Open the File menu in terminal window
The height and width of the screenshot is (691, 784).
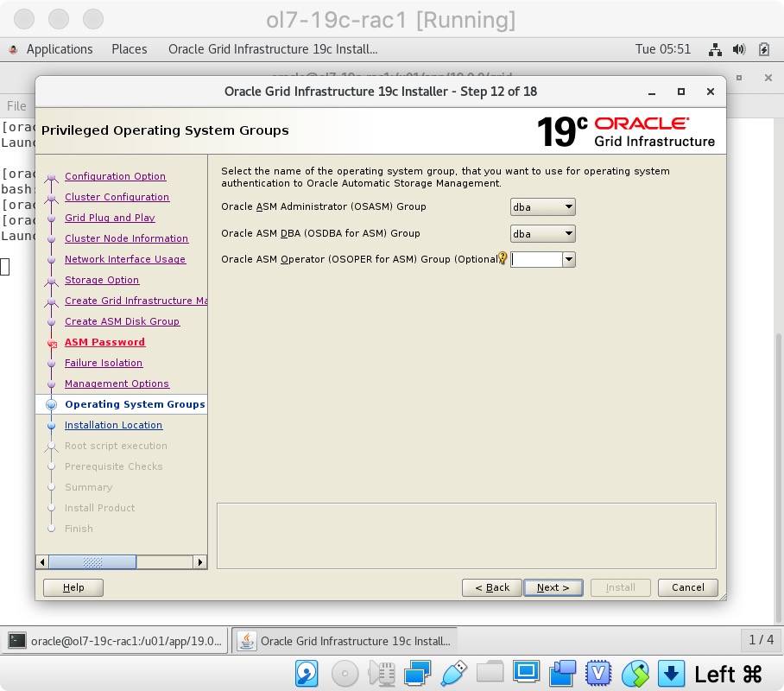tap(16, 106)
